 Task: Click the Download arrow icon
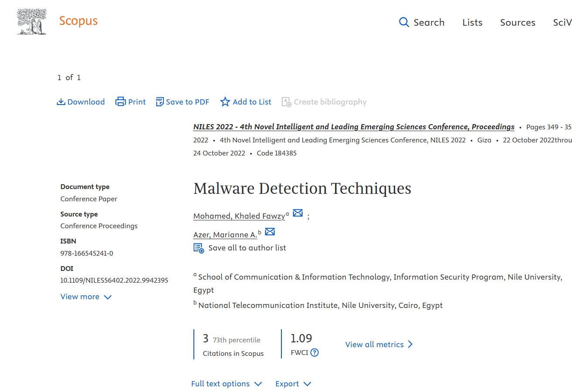[x=61, y=102]
